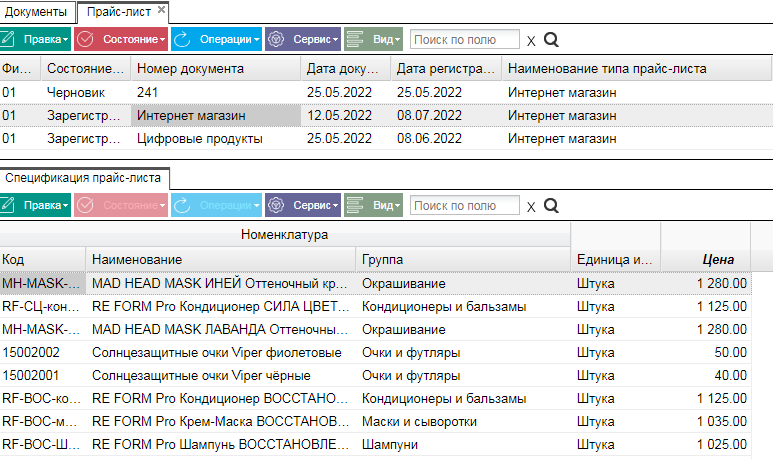The height and width of the screenshot is (459, 773).
Task: Clear lower search with X button
Action: (x=531, y=207)
